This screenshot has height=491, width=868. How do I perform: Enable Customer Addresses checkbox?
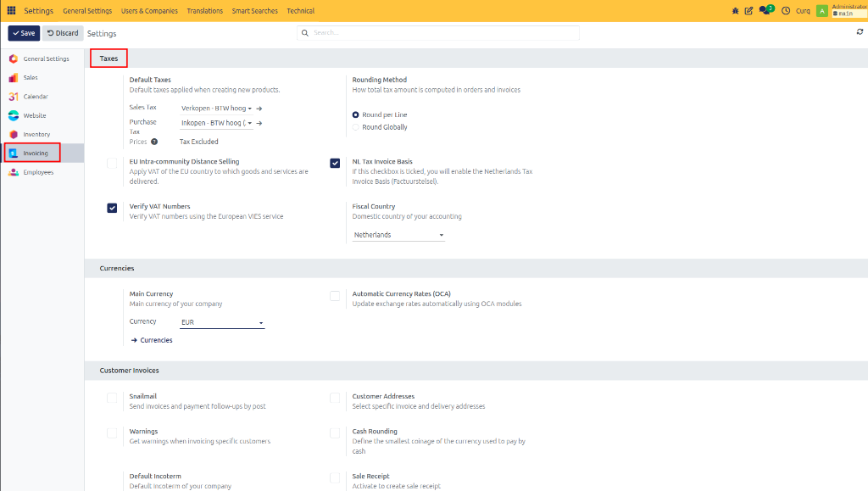click(x=335, y=398)
